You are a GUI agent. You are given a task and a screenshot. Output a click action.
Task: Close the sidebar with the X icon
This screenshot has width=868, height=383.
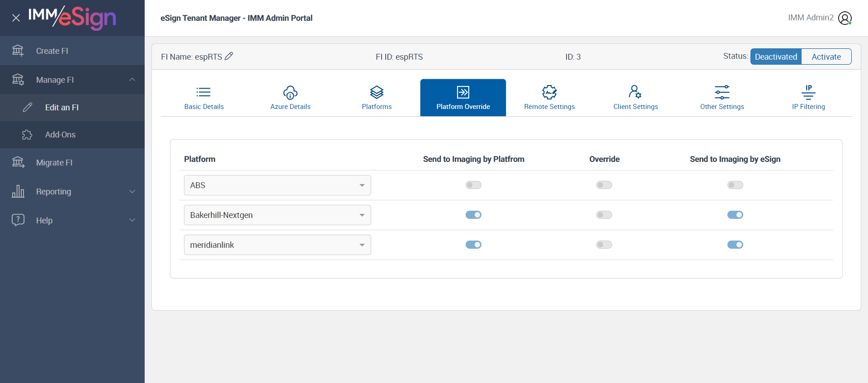16,18
